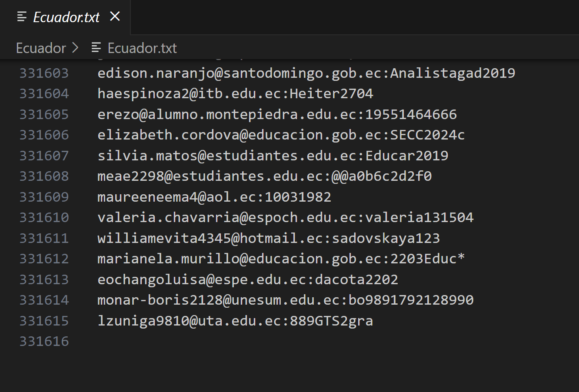Click line number 331603 in the gutter
Image resolution: width=579 pixels, height=392 pixels.
tap(44, 73)
